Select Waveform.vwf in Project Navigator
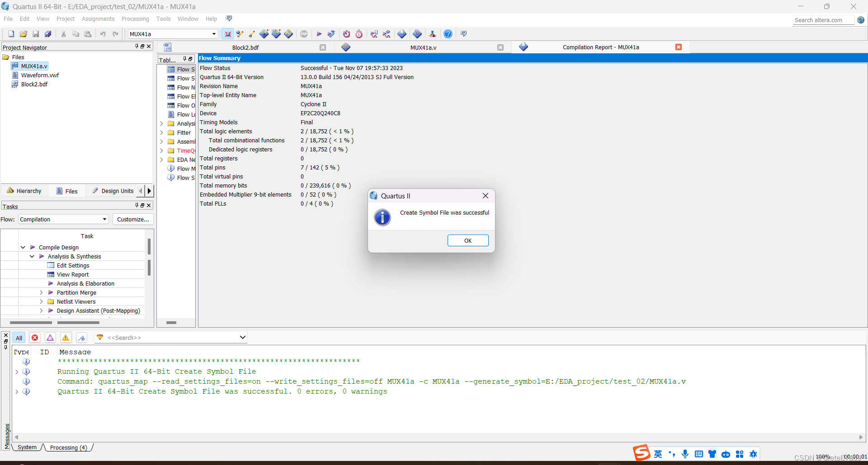Screen dimensions: 868x465 [x=40, y=75]
